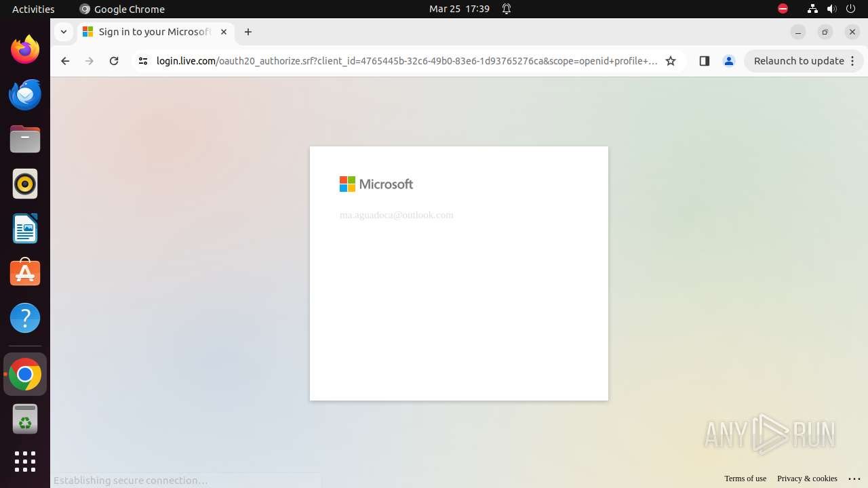This screenshot has height=488, width=868.
Task: Reload the current page
Action: (114, 61)
